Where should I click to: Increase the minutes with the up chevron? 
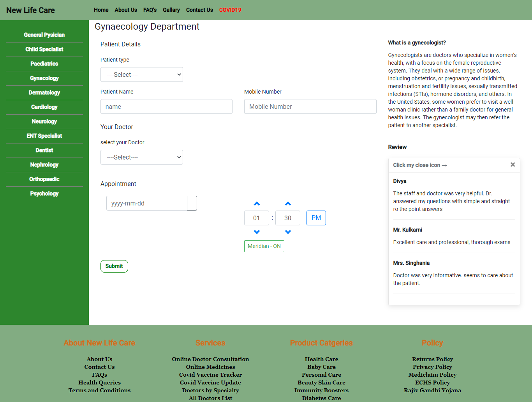pos(288,204)
